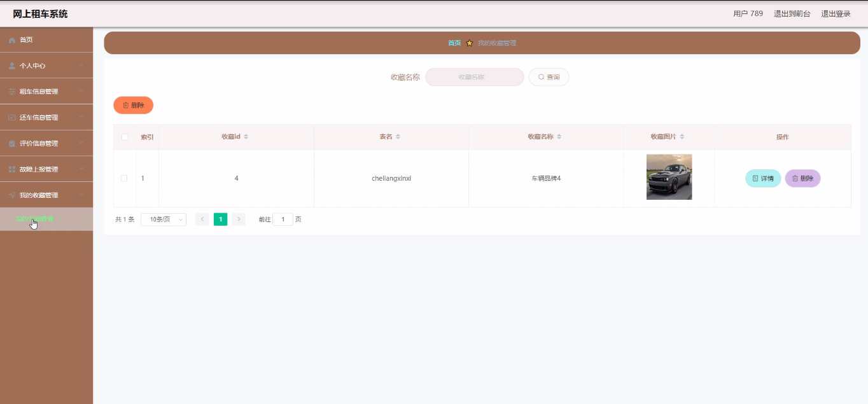Expand the 还车信息管理 menu chevron

81,118
